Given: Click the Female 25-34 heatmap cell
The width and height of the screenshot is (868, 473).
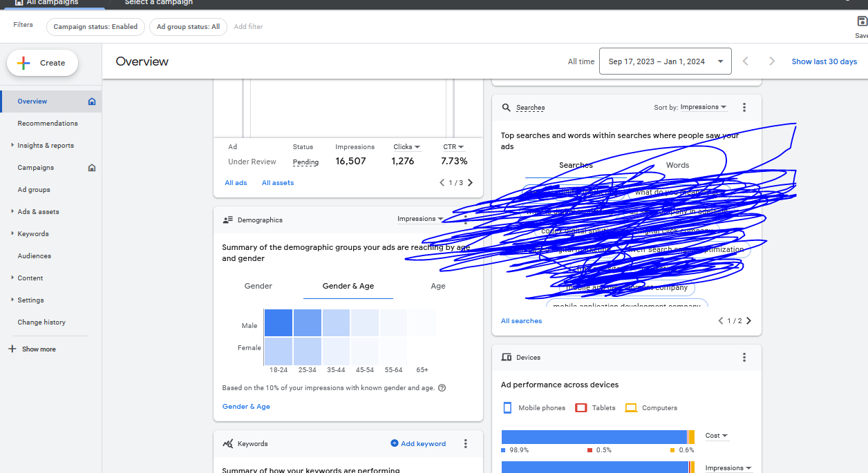Looking at the screenshot, I should 308,351.
